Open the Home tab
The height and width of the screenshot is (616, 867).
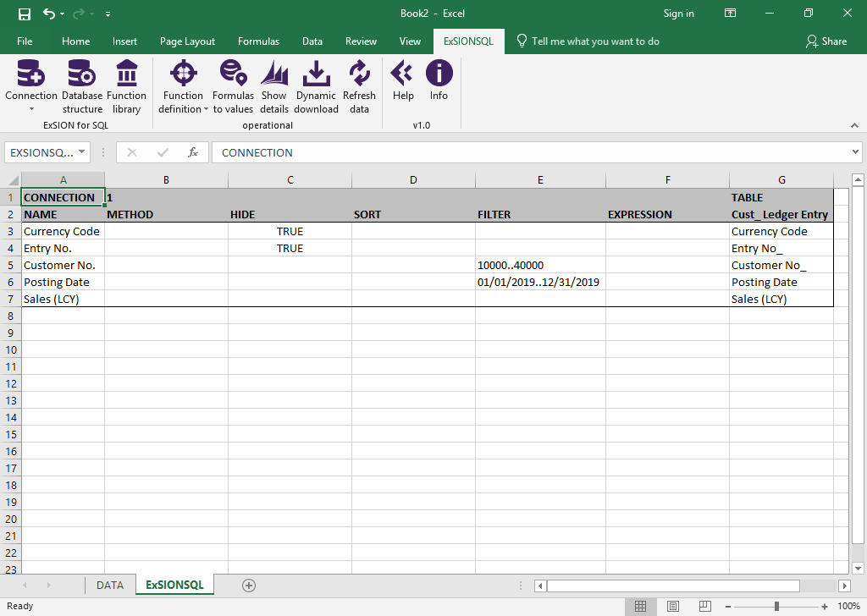tap(75, 41)
